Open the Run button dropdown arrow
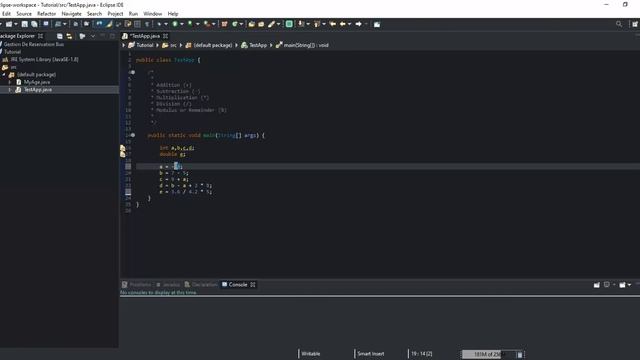Image resolution: width=640 pixels, height=360 pixels. point(182,24)
